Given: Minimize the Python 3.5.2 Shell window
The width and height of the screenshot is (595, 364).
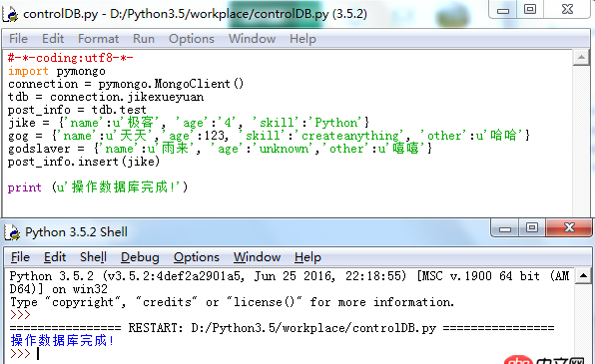Looking at the screenshot, I should [505, 228].
